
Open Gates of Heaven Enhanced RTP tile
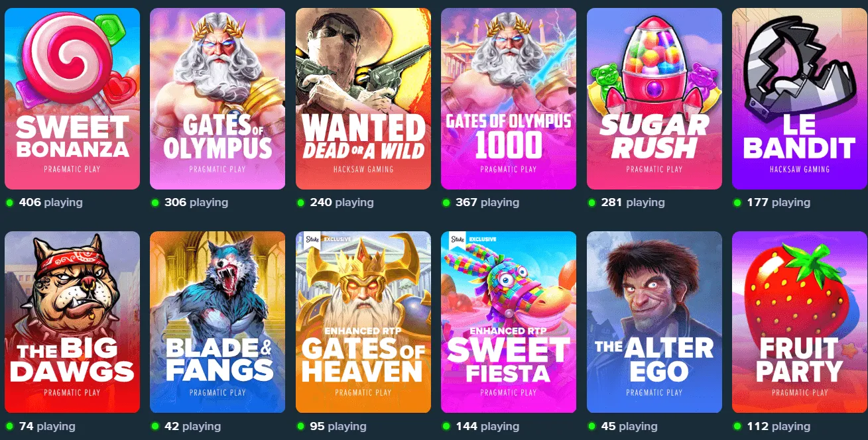pos(363,322)
